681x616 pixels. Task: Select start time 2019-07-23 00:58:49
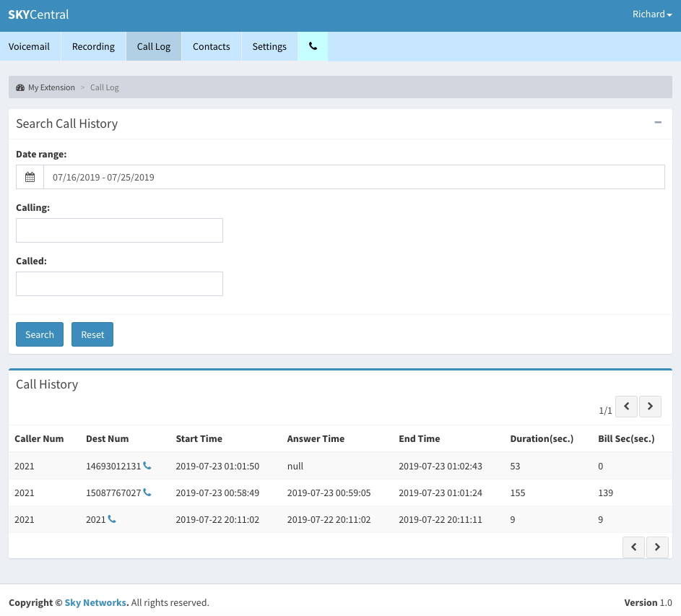217,493
